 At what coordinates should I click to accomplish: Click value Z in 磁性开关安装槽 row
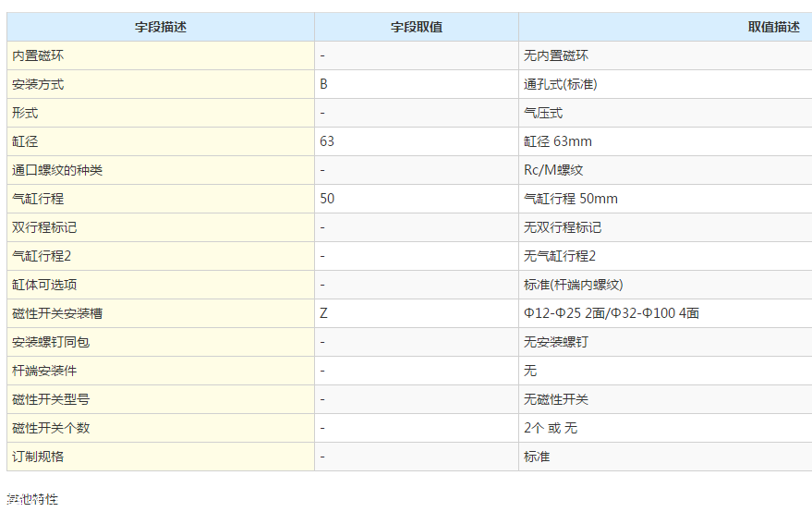click(x=324, y=313)
